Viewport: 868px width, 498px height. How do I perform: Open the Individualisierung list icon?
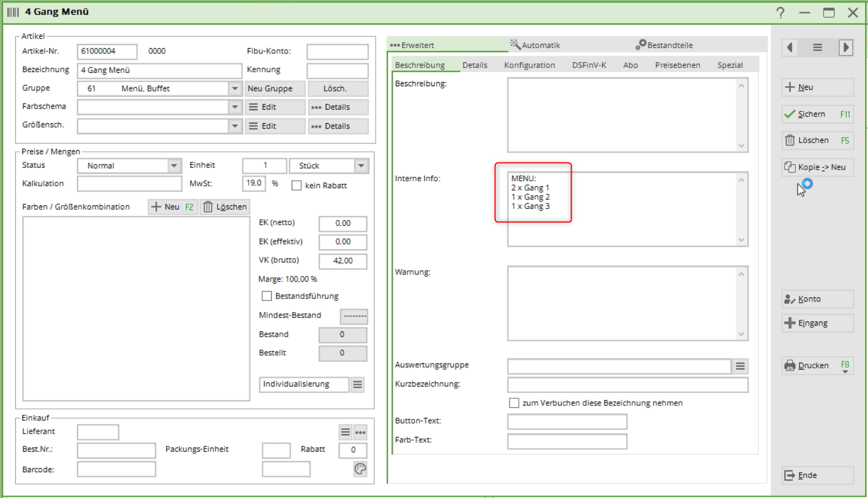coord(357,385)
